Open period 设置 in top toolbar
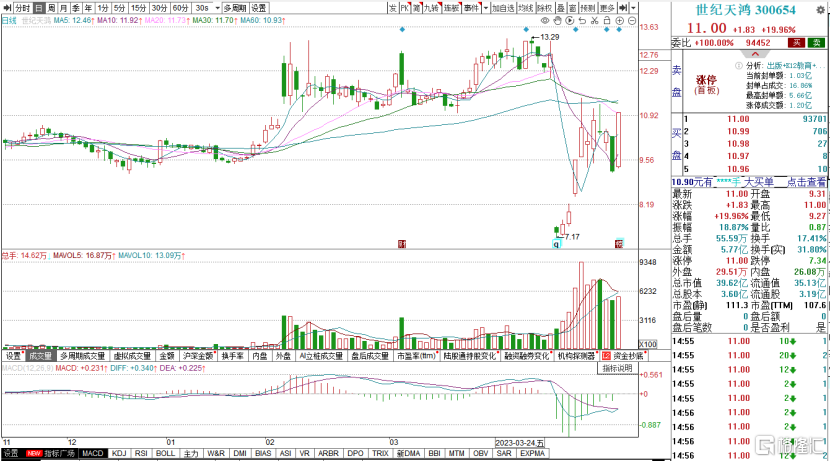The width and height of the screenshot is (830, 462). 259,8
